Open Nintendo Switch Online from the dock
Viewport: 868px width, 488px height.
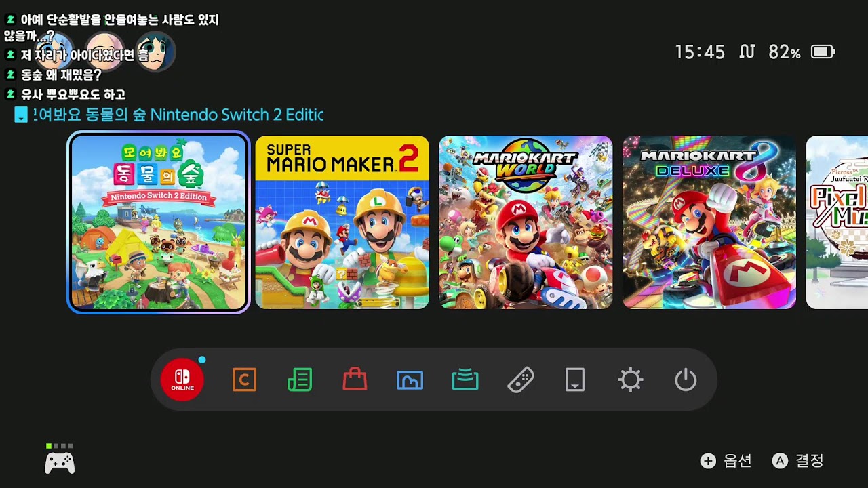(182, 380)
